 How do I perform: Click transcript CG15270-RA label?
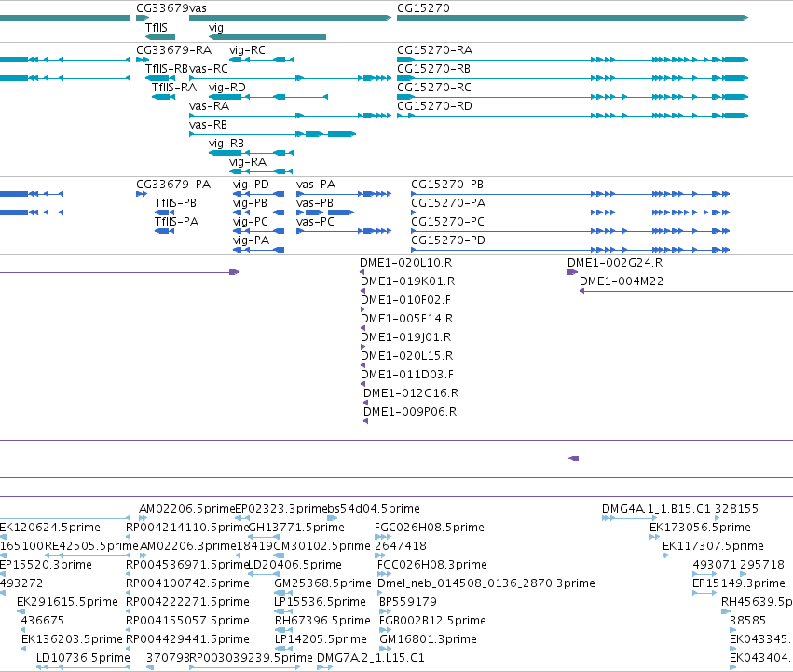coord(434,50)
